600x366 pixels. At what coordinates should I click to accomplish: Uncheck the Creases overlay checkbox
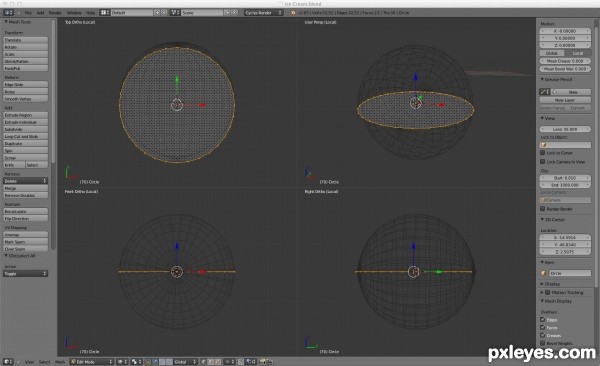click(543, 335)
